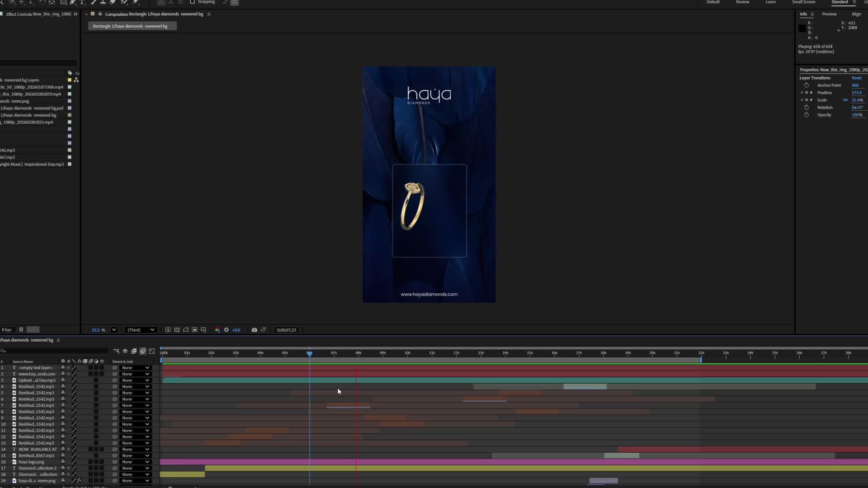Open the Parent dropdown for the Upbeat Day.mp3 layer

(135, 380)
